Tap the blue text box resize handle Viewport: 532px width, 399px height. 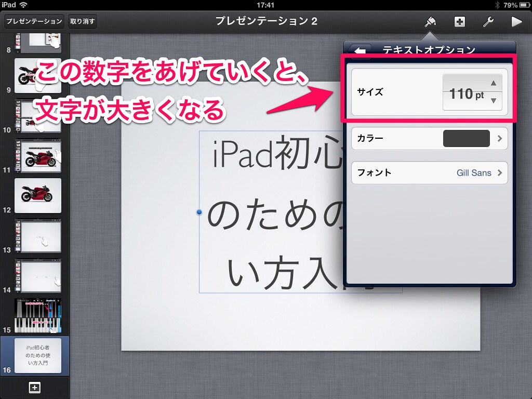point(199,212)
